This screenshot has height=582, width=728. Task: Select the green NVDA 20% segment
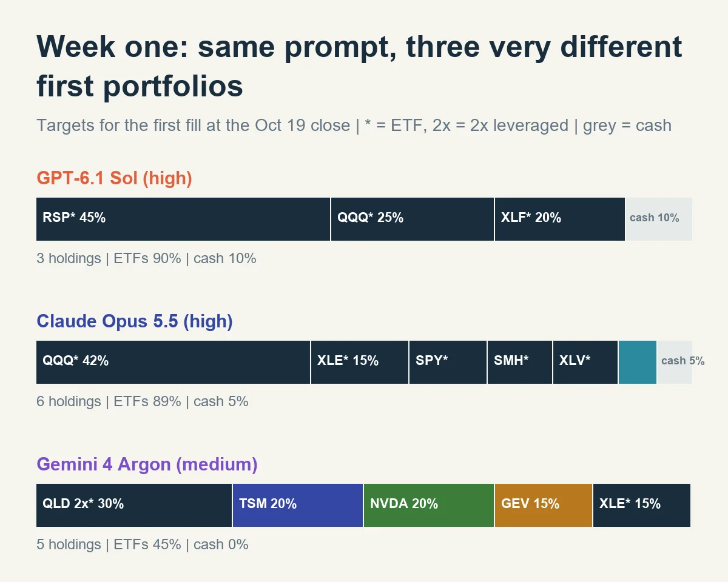429,505
